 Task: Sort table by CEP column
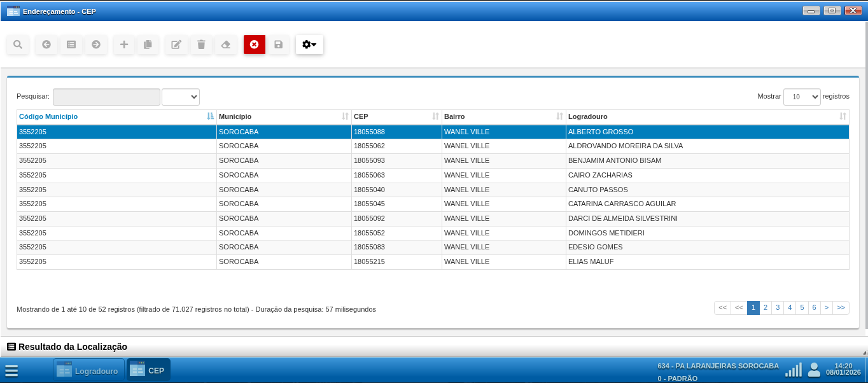[x=396, y=116]
